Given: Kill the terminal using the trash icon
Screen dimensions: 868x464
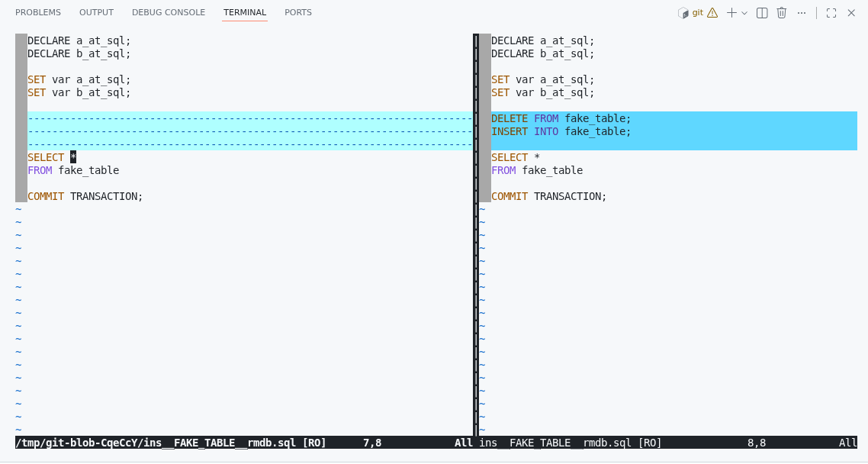Looking at the screenshot, I should pyautogui.click(x=782, y=13).
